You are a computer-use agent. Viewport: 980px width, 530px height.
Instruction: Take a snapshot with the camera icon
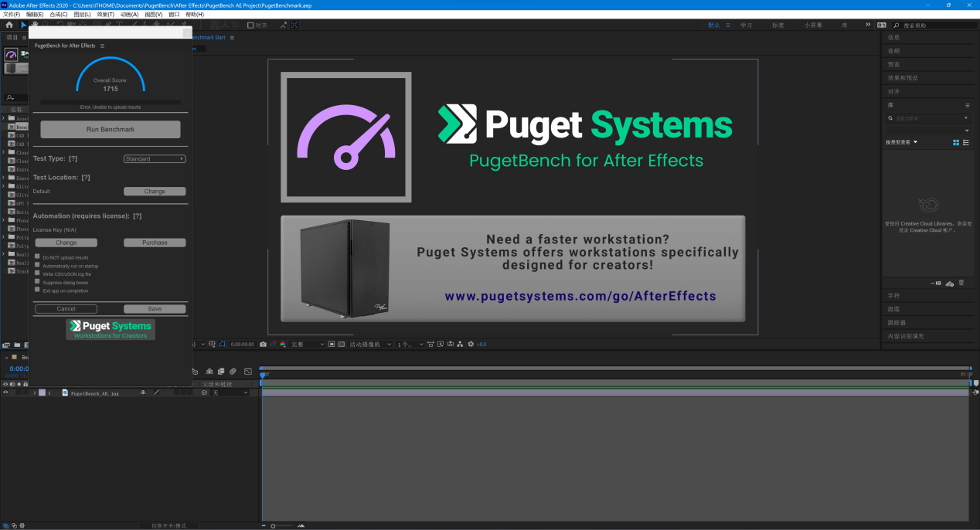coord(263,344)
